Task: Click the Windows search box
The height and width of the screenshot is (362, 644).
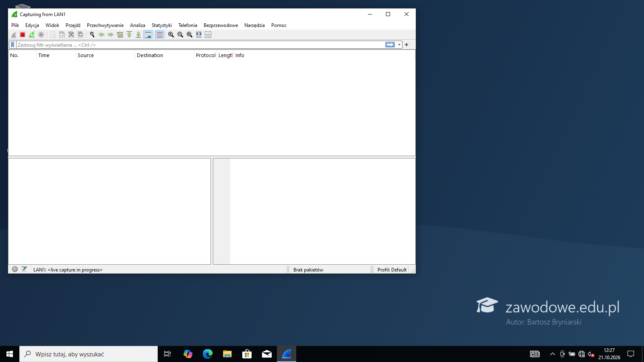Action: 89,354
